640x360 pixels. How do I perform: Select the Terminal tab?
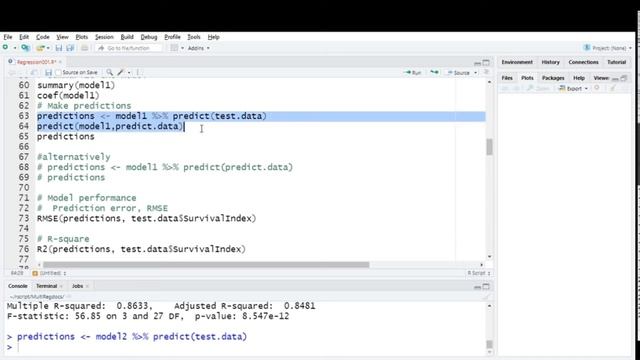47,286
